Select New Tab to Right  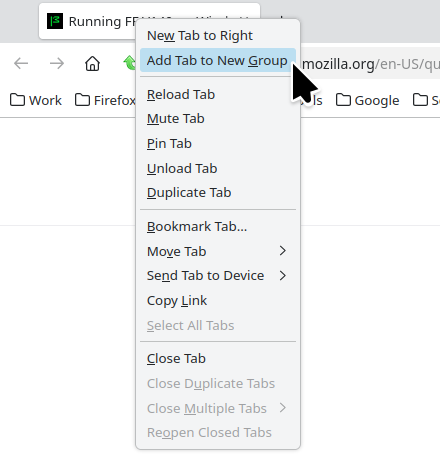tap(218, 36)
